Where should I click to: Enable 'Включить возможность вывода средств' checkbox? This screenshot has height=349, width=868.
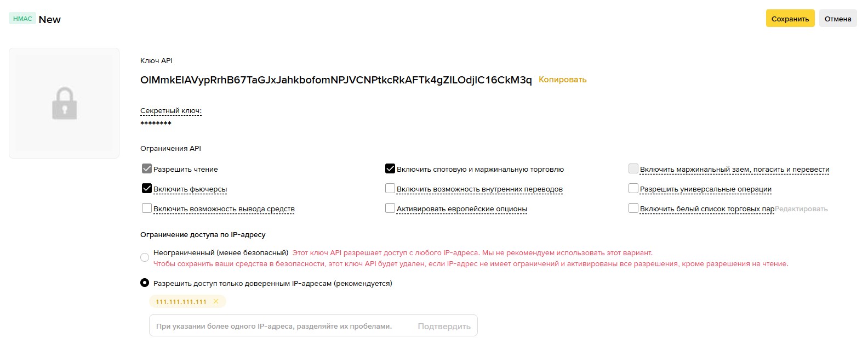click(146, 209)
